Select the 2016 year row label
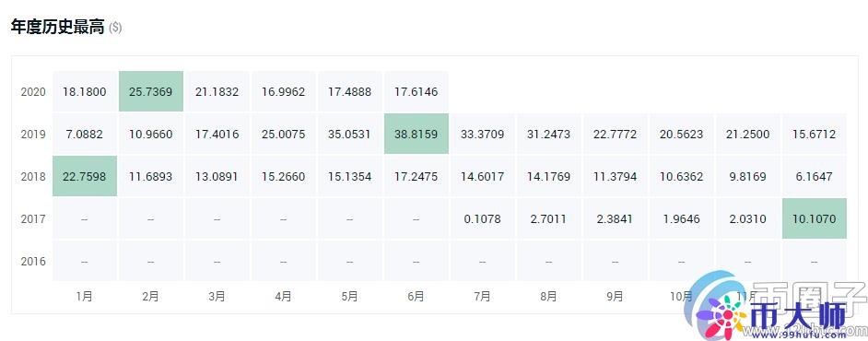This screenshot has height=341, width=868. pos(33,262)
